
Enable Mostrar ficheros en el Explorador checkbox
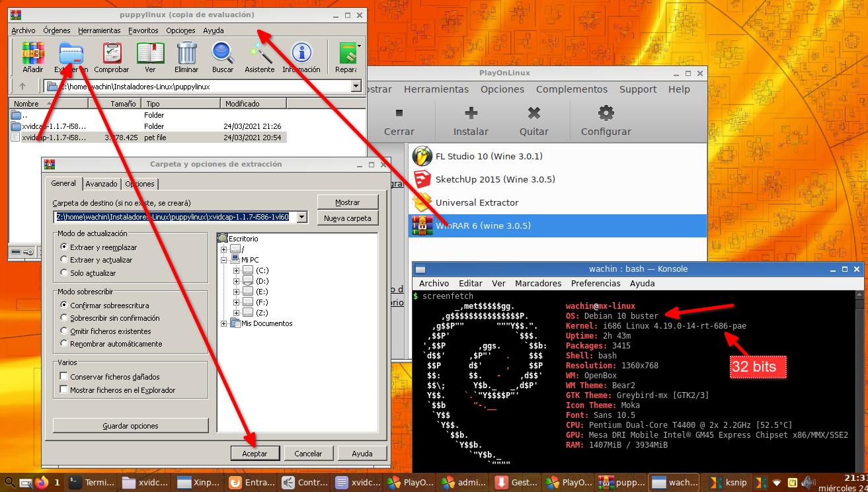[x=64, y=390]
